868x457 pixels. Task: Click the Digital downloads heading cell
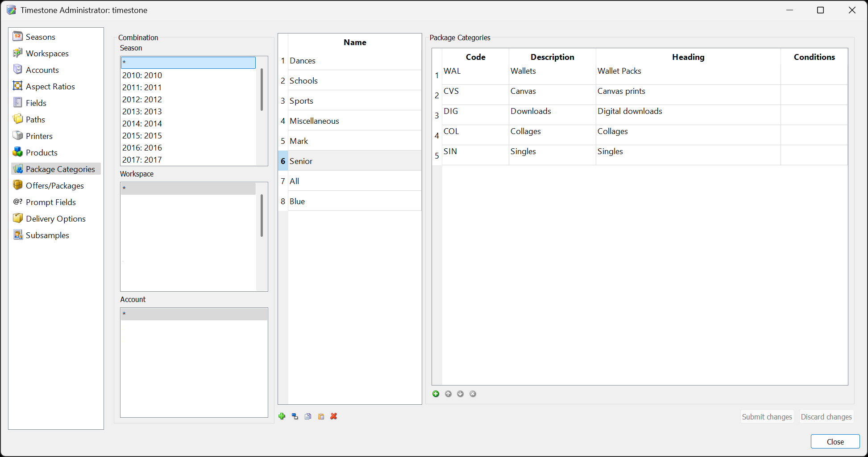[688, 115]
